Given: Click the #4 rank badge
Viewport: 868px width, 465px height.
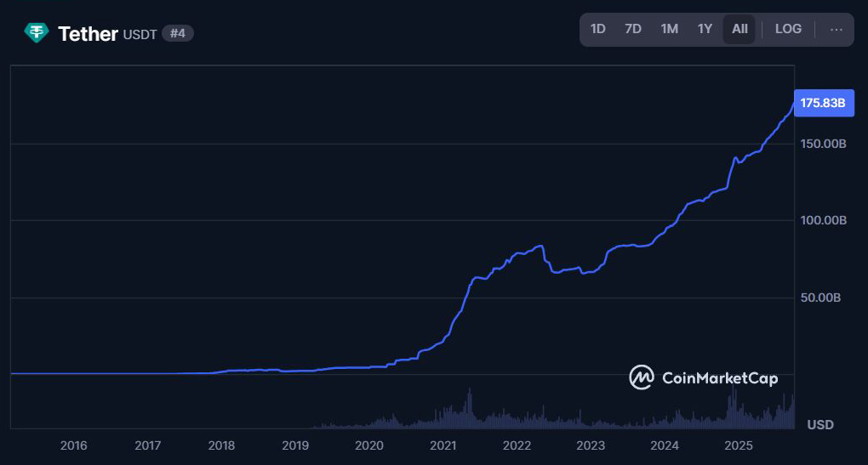Looking at the screenshot, I should point(177,34).
